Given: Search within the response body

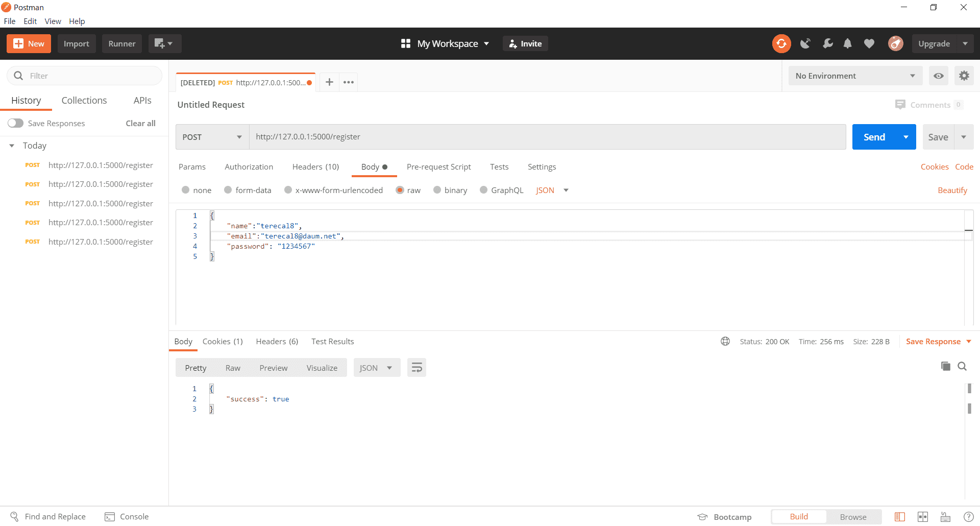Looking at the screenshot, I should point(962,366).
